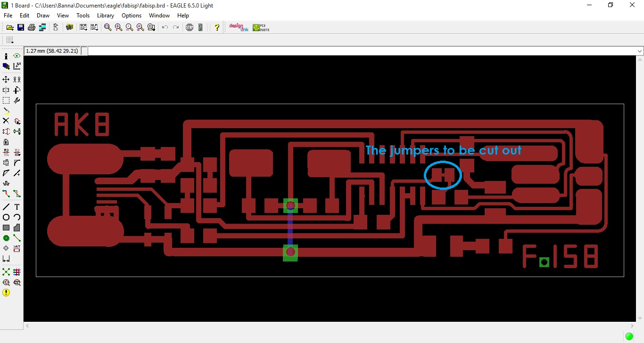Run a user language program via ULP icon
The width and height of the screenshot is (644, 343).
tap(94, 27)
